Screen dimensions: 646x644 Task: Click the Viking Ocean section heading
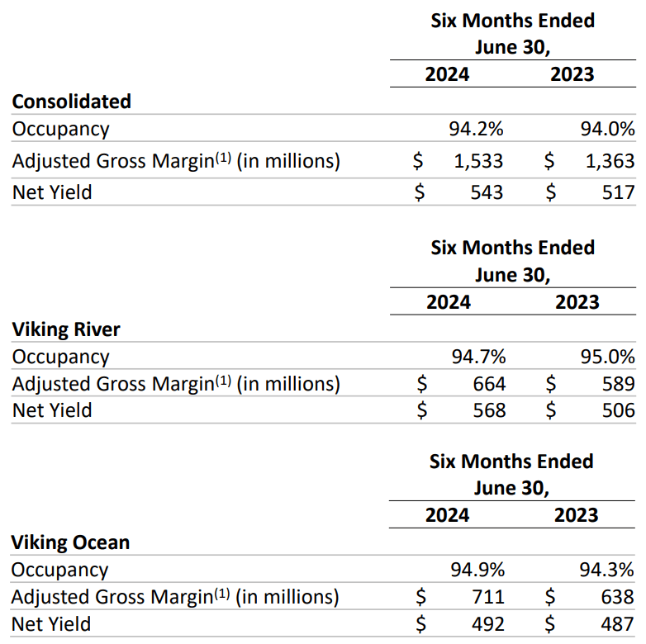tap(71, 542)
